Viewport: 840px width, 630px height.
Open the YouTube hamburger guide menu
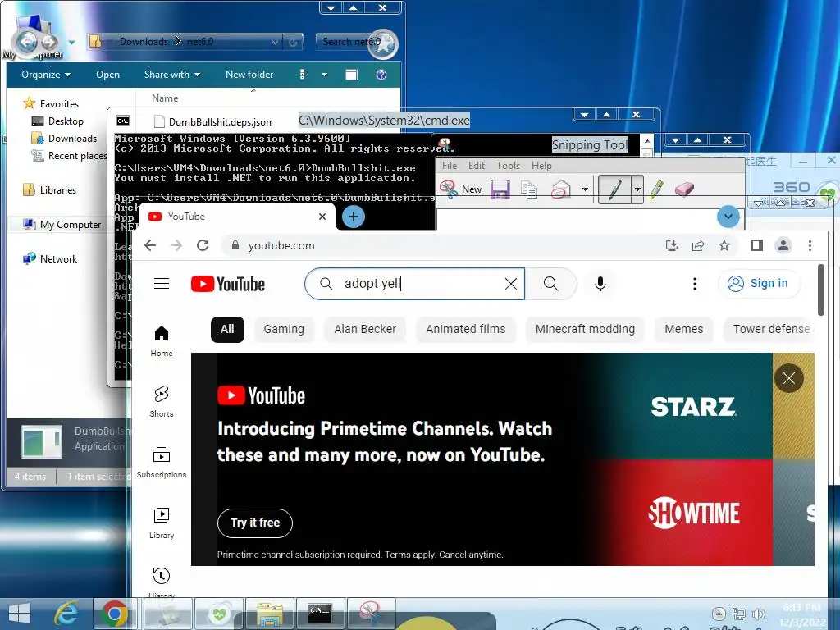coord(162,283)
